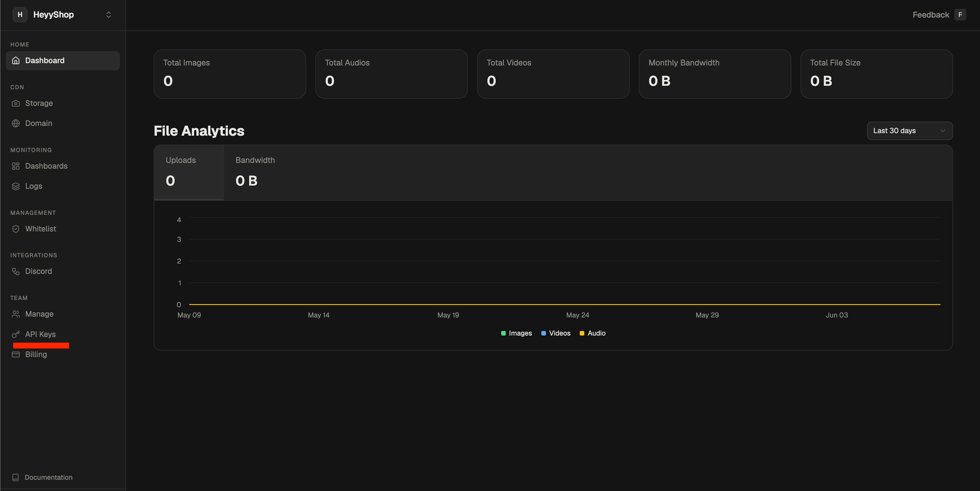Expand the HeyyShop workspace switcher chevron

pos(109,15)
